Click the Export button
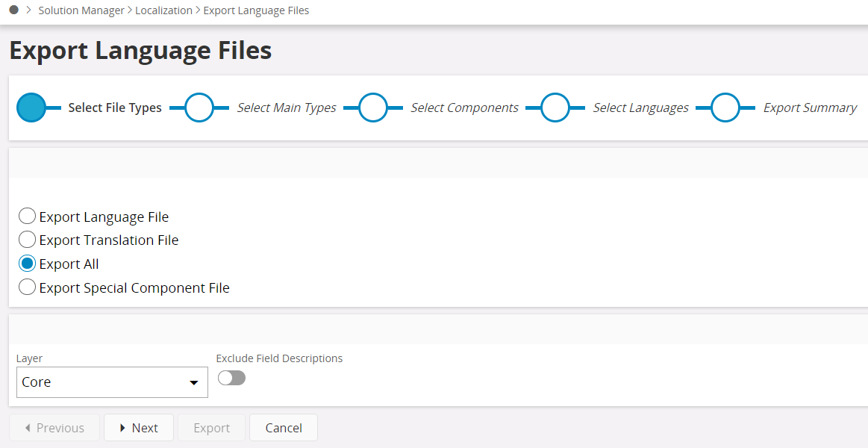Screen dimensions: 868x448 [212, 428]
